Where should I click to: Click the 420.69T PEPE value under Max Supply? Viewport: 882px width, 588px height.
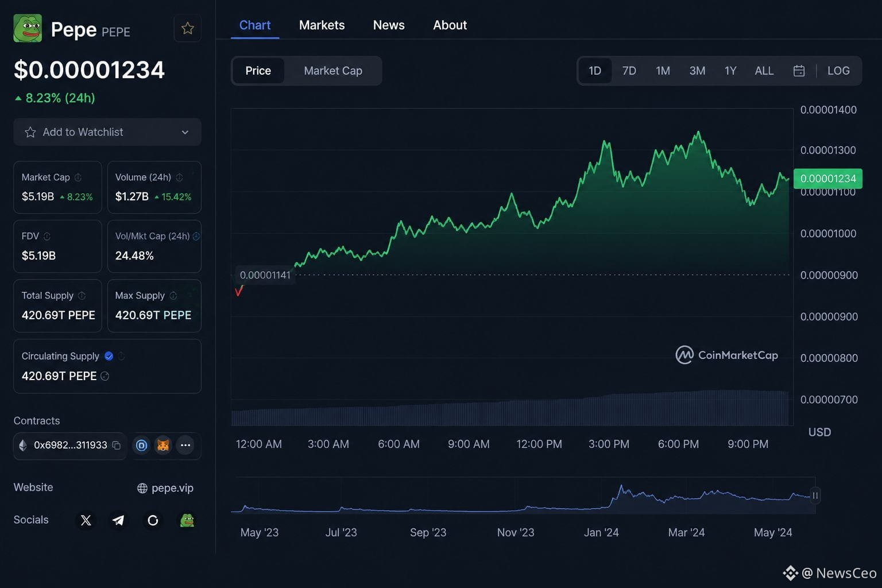pos(153,315)
